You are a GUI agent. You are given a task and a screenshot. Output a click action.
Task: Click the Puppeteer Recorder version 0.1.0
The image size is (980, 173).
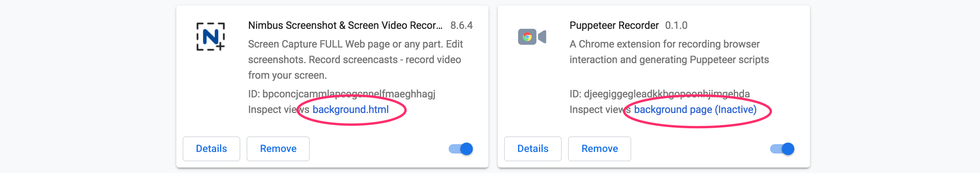(676, 25)
